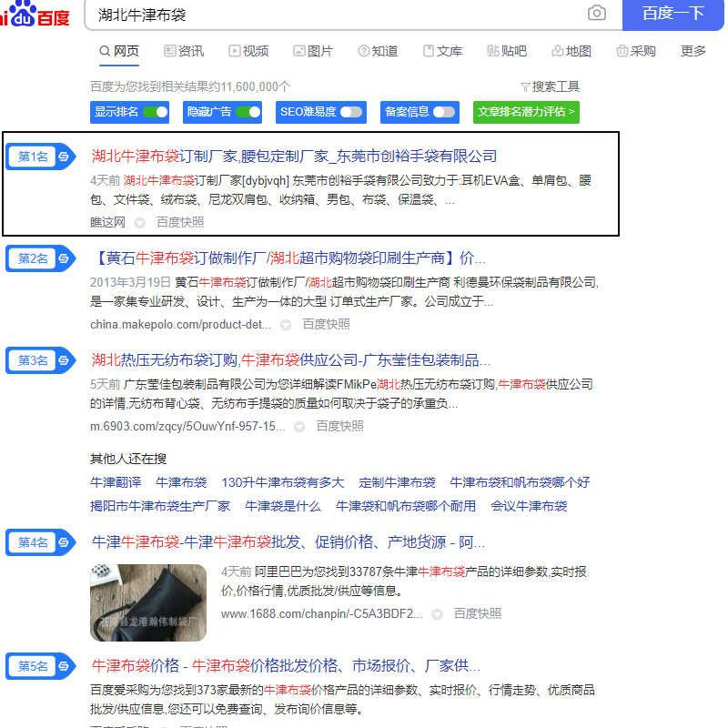Toggle the 隐藏广告 switch

click(248, 112)
